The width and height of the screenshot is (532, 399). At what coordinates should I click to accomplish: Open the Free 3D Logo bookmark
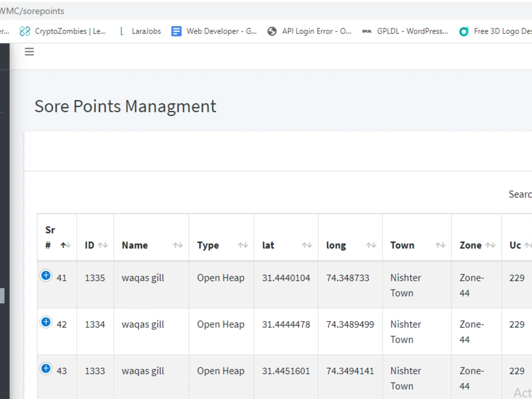[x=495, y=31]
